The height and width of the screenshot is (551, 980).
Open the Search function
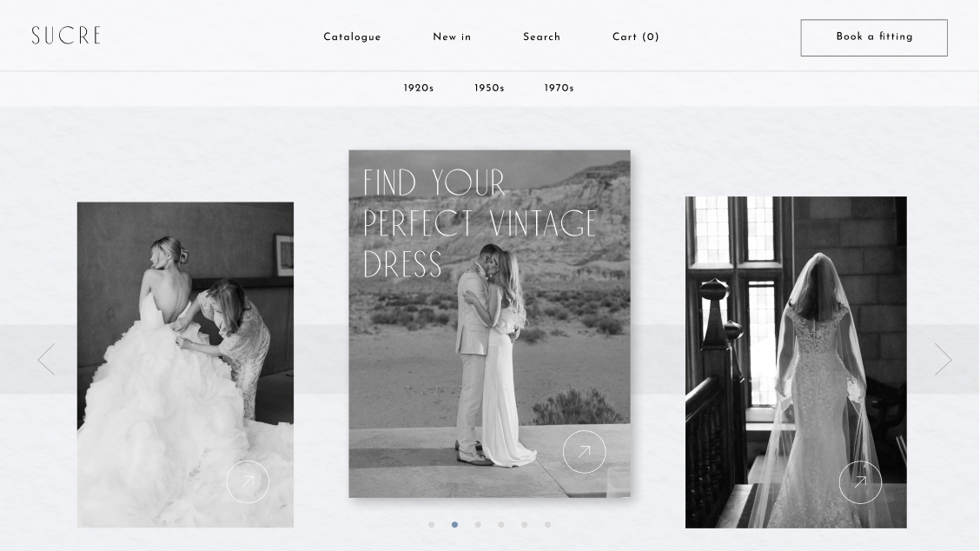tap(541, 37)
